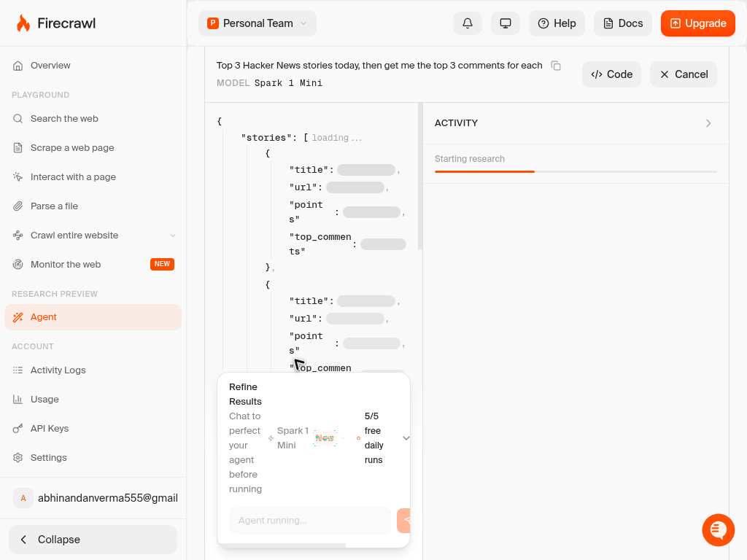Click the Activity Logs list icon

tap(18, 370)
